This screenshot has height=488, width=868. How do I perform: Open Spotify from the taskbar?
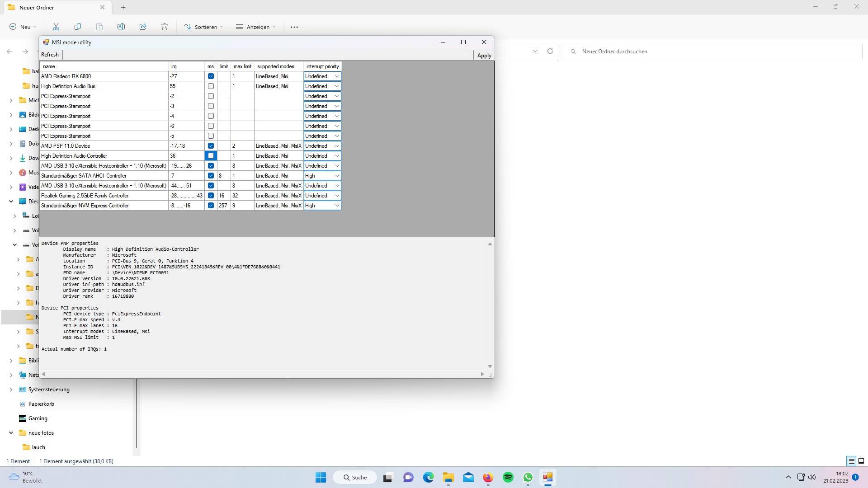click(x=508, y=478)
